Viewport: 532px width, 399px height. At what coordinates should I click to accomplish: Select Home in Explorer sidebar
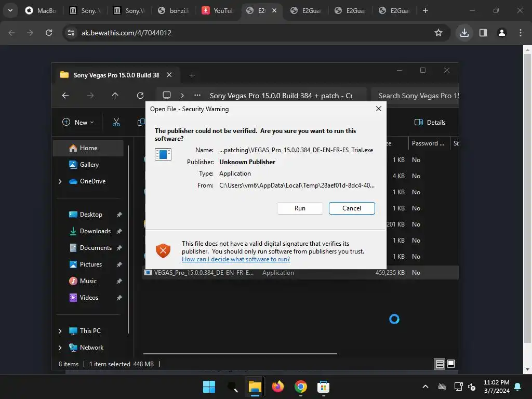88,148
